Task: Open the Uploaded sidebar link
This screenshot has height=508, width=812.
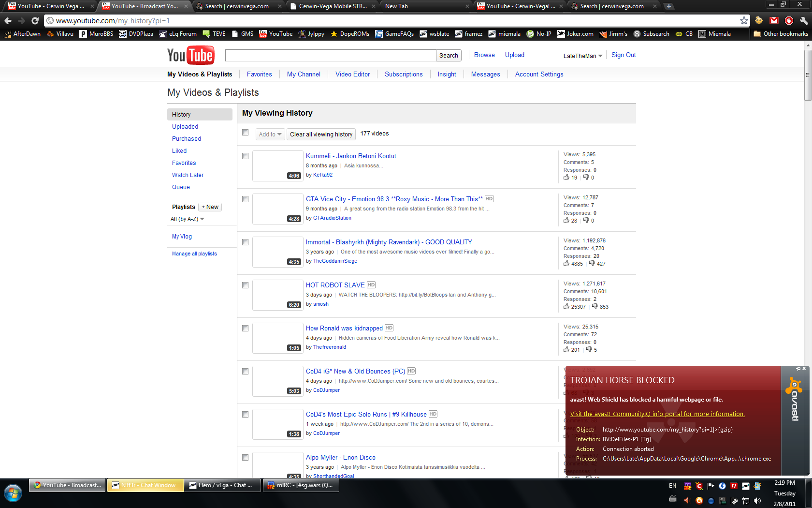Action: coord(185,127)
